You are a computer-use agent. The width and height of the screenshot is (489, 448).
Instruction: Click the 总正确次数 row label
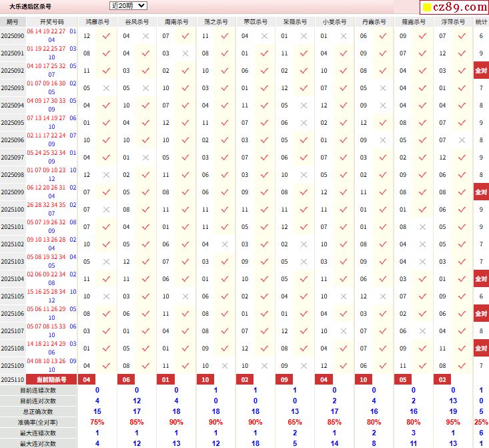38,412
